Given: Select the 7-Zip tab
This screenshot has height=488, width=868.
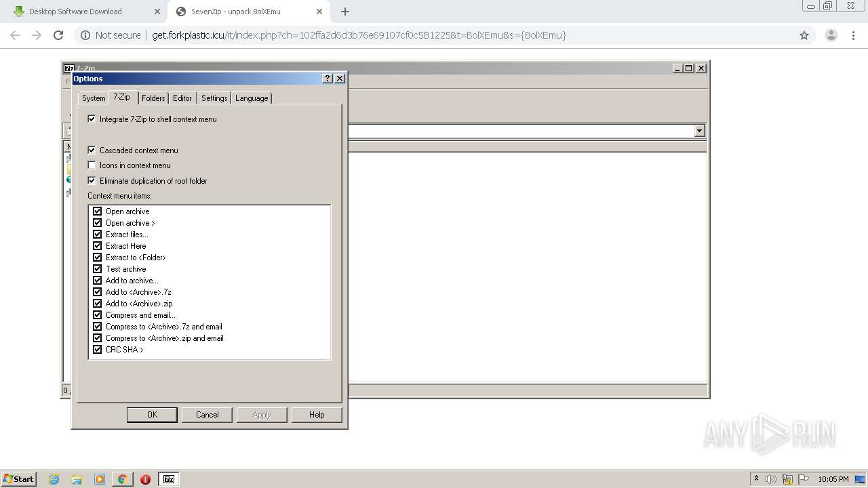Looking at the screenshot, I should click(122, 97).
